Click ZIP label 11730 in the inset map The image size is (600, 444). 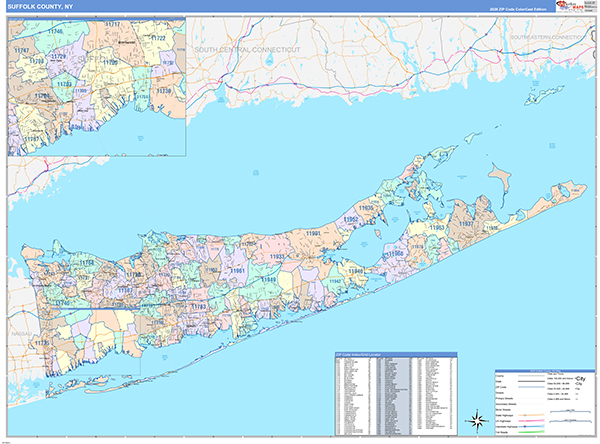click(x=164, y=91)
